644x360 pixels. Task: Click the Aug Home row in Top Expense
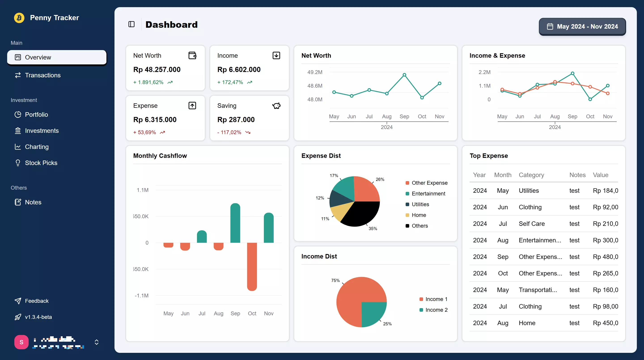[x=544, y=323]
